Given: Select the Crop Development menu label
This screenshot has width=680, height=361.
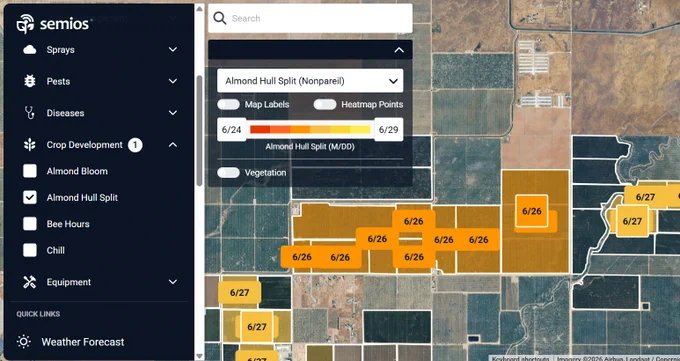Looking at the screenshot, I should coord(85,145).
